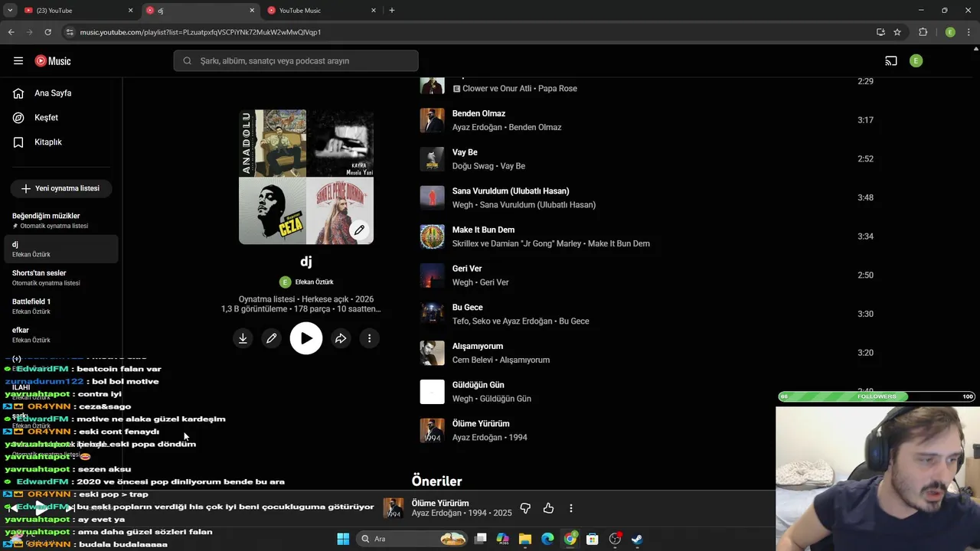Click Güldüğün Gün song title

click(478, 385)
